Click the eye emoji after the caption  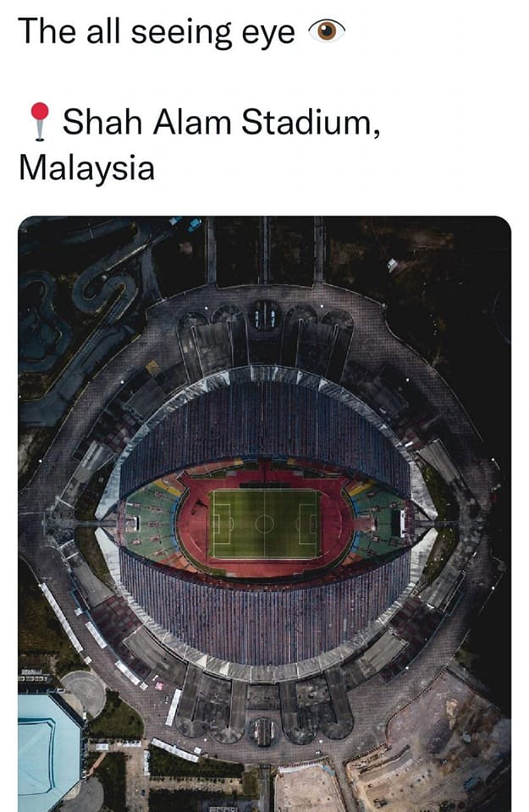[x=327, y=31]
